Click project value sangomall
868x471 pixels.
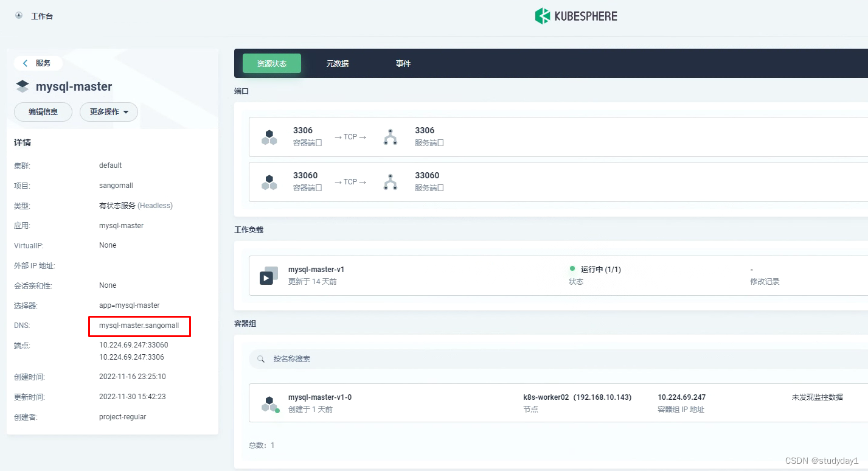coord(116,186)
